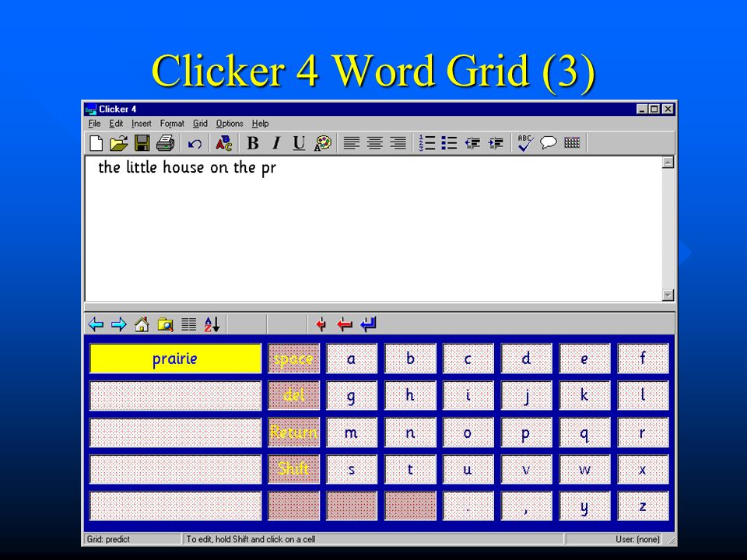
Task: Click the letter r cell
Action: pos(643,432)
